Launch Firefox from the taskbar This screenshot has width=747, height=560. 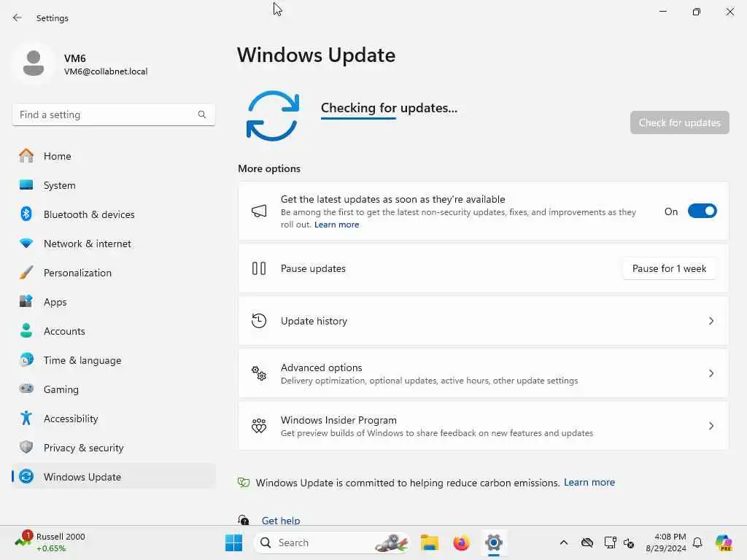[x=461, y=542]
